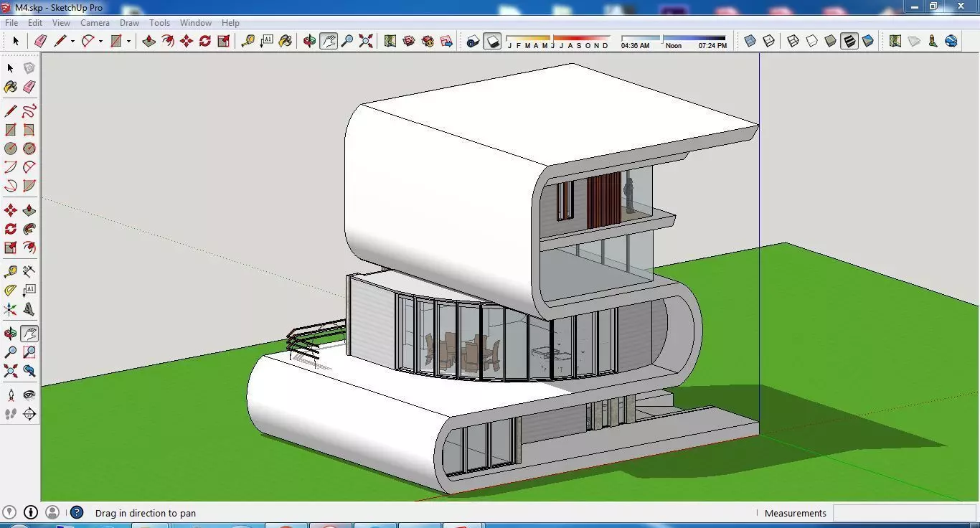Open 3D Warehouse from the toolbar
The width and height of the screenshot is (980, 528).
409,41
